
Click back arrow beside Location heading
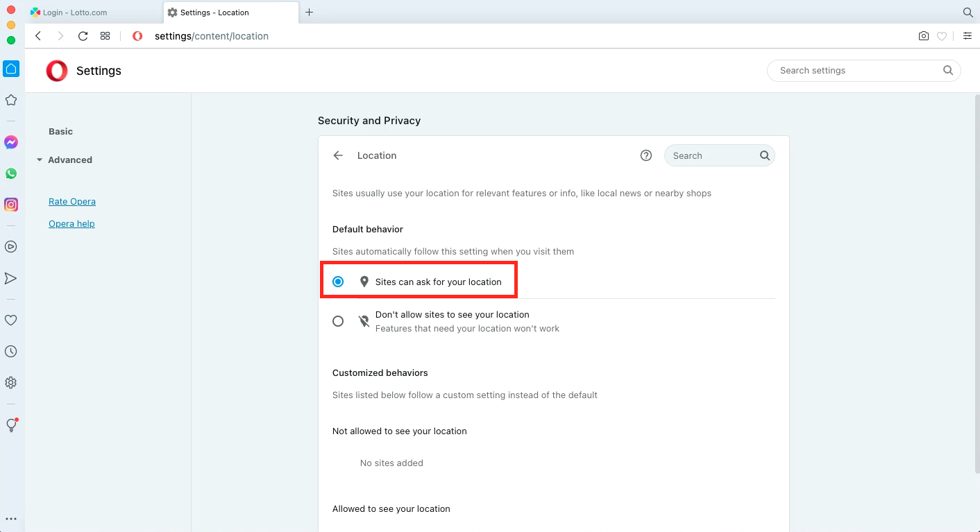[338, 155]
